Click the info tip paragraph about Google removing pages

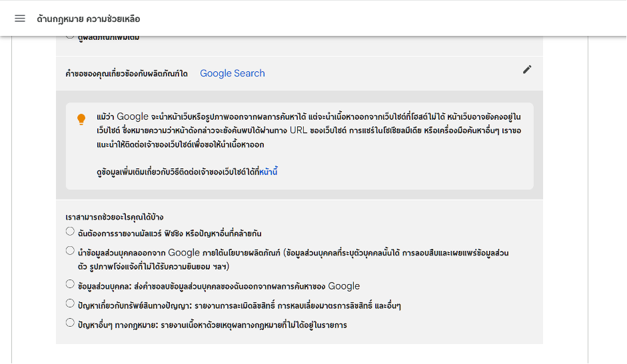(x=307, y=130)
